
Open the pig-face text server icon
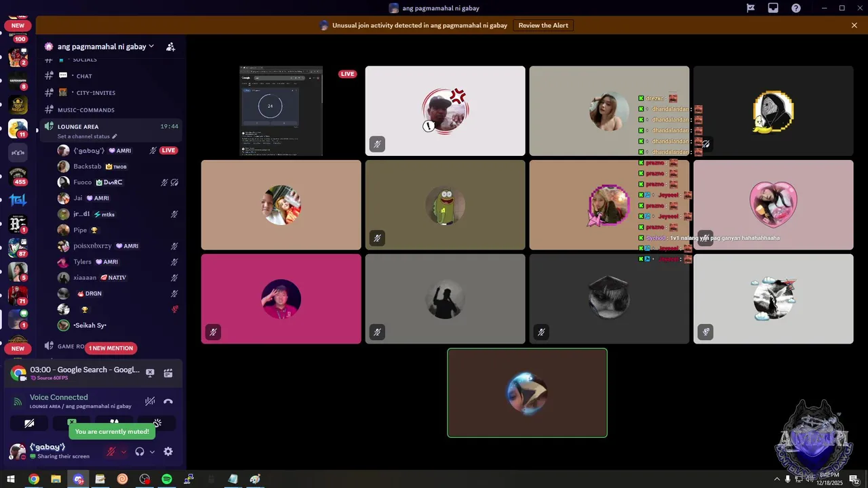18,152
